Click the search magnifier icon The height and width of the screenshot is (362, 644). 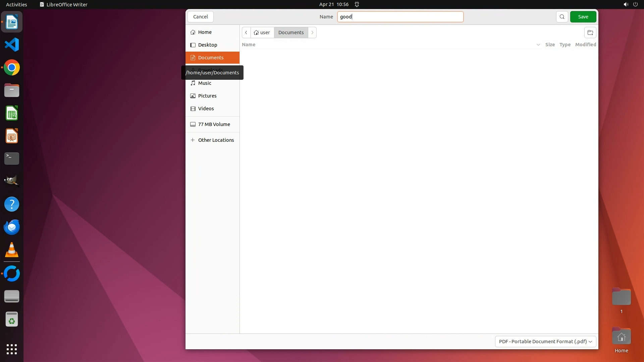click(562, 17)
